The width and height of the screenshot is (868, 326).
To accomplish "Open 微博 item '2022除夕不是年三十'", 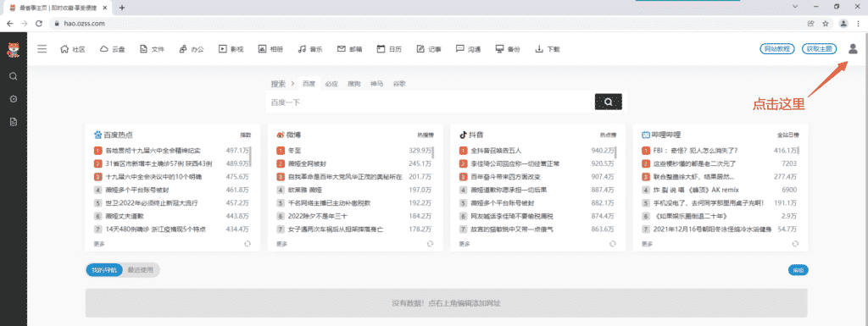I will click(x=318, y=215).
